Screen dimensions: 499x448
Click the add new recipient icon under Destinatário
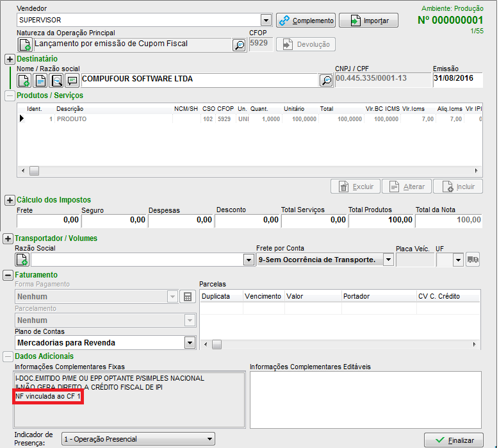(x=24, y=80)
